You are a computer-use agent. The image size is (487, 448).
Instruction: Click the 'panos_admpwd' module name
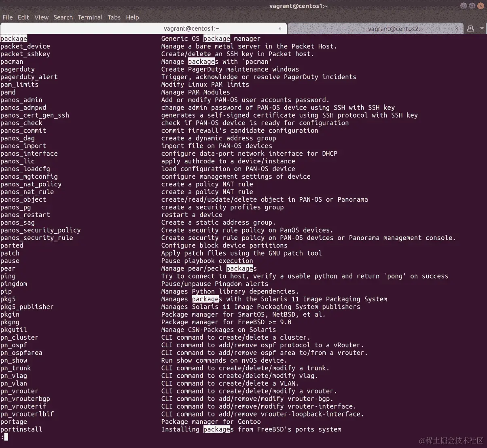pos(23,108)
